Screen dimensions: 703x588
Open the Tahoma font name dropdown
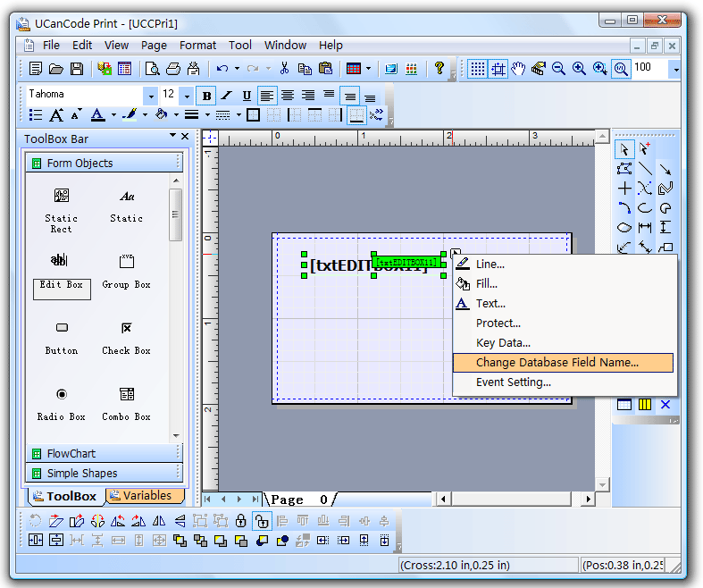click(151, 96)
